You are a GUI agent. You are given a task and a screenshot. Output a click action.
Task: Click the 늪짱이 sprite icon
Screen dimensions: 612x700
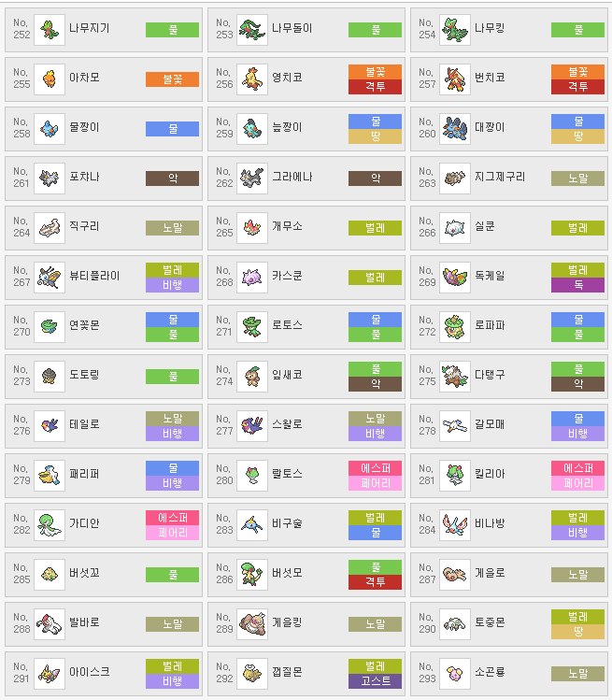tap(252, 129)
